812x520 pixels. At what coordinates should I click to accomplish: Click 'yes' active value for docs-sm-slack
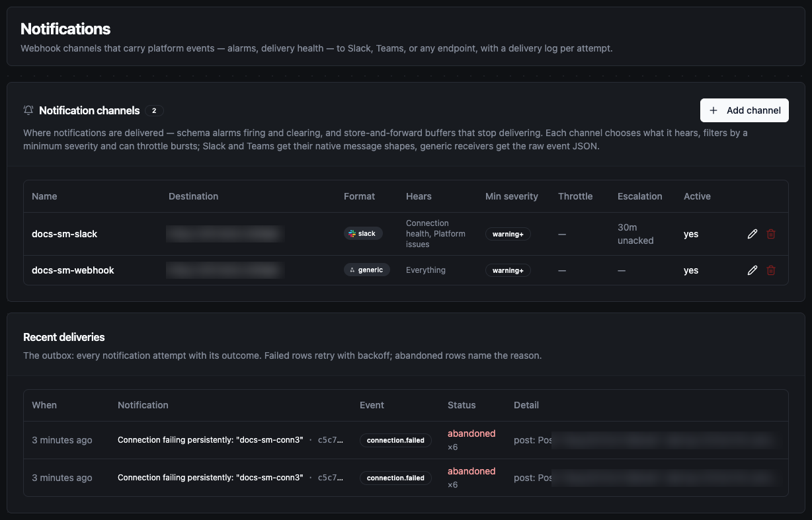[x=691, y=234]
